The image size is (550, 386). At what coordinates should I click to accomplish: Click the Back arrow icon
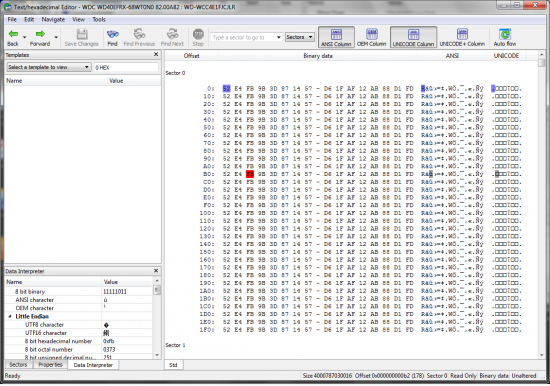[x=13, y=34]
